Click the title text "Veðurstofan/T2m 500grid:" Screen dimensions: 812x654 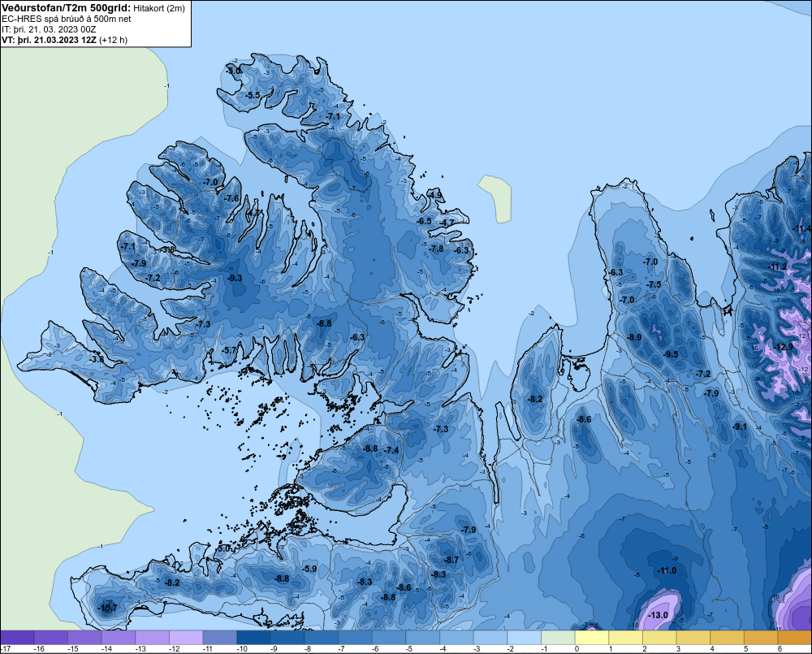66,7
